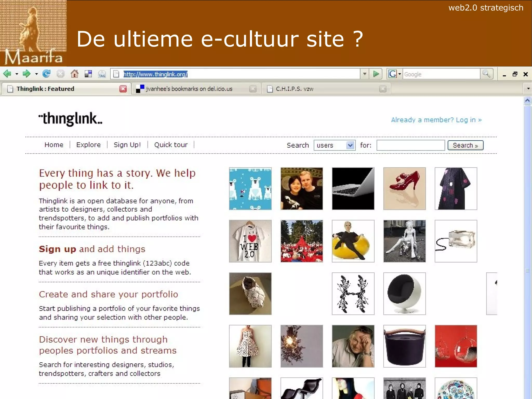
Task: Close the del.icio.us bookmarks tab
Action: pos(253,89)
